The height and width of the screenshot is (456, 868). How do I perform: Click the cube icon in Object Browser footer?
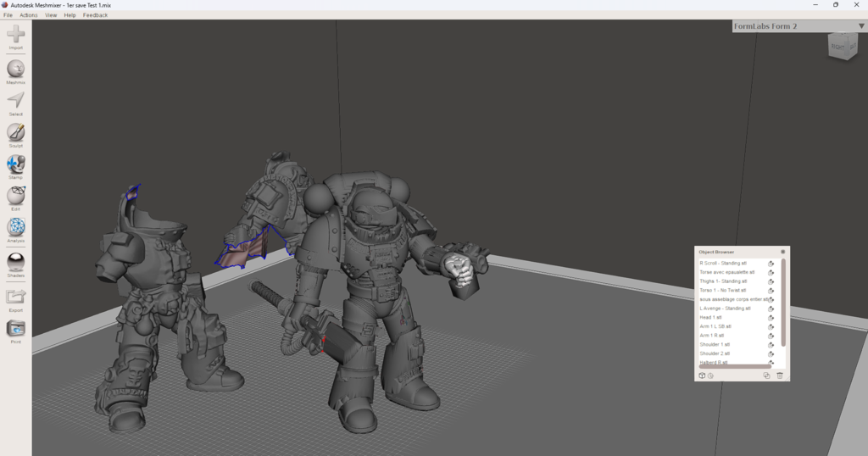702,375
